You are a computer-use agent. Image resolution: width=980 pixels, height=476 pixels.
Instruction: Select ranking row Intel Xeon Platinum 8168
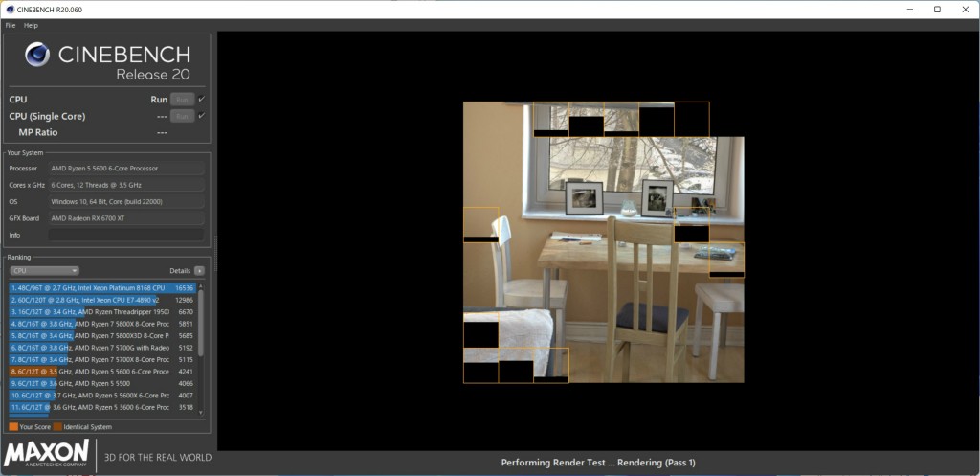click(x=102, y=288)
